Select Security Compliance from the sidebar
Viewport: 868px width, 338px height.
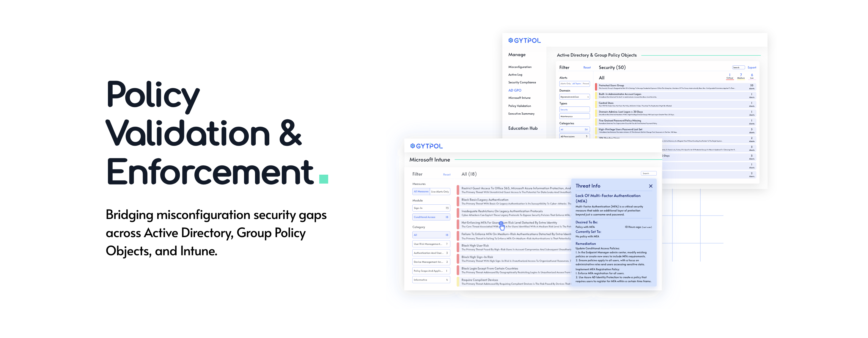[x=522, y=82]
